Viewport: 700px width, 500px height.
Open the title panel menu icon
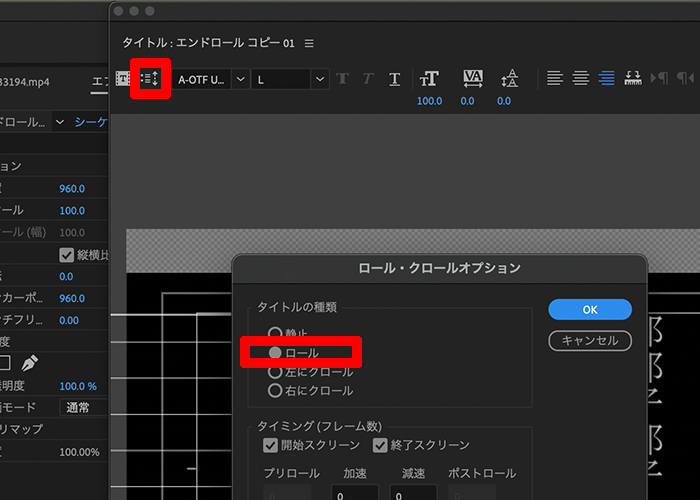click(x=309, y=43)
